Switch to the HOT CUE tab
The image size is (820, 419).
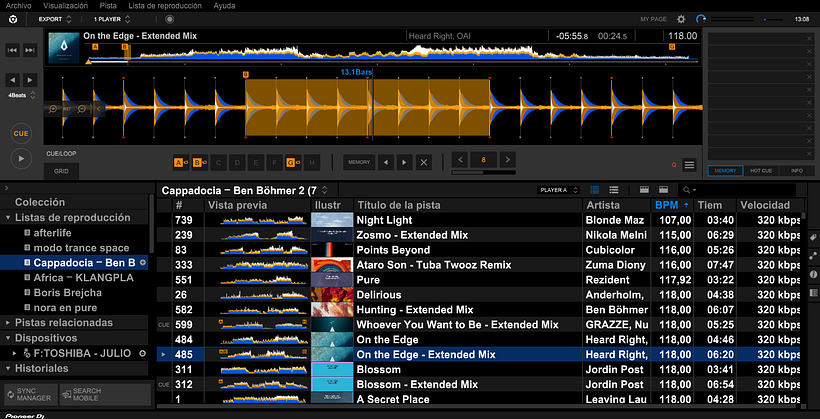761,171
